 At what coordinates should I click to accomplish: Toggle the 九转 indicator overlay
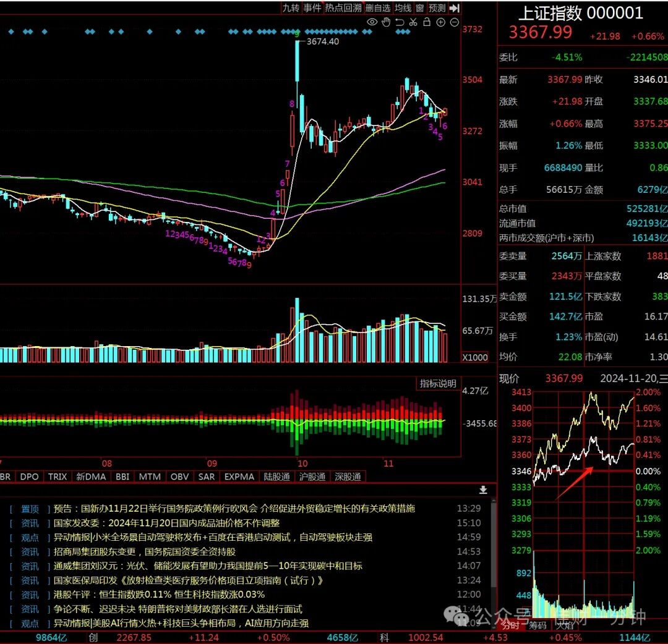pyautogui.click(x=291, y=7)
